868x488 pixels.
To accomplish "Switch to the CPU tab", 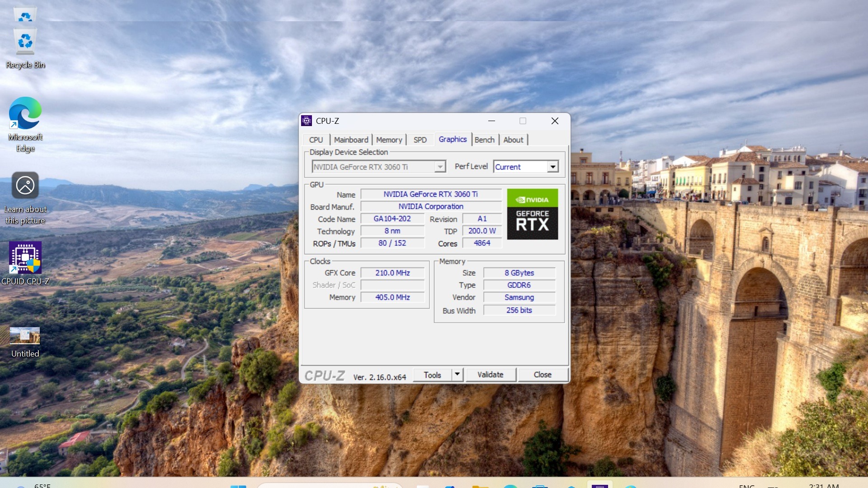I will 316,140.
